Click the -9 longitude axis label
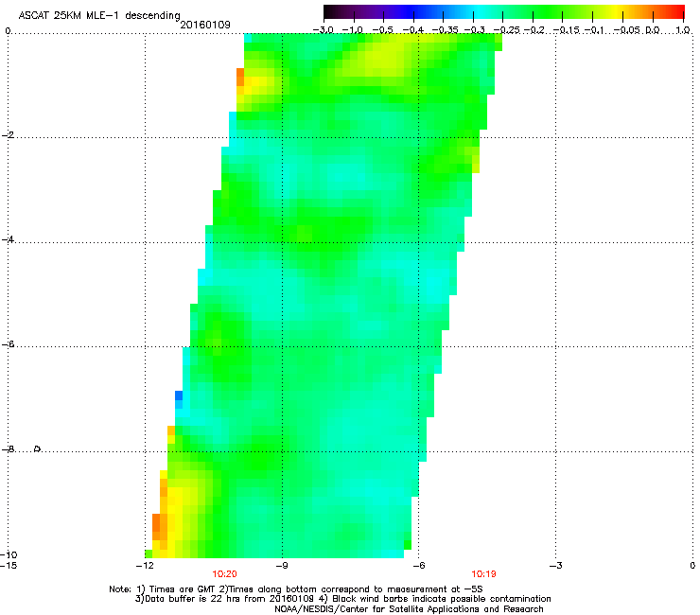 pos(282,566)
